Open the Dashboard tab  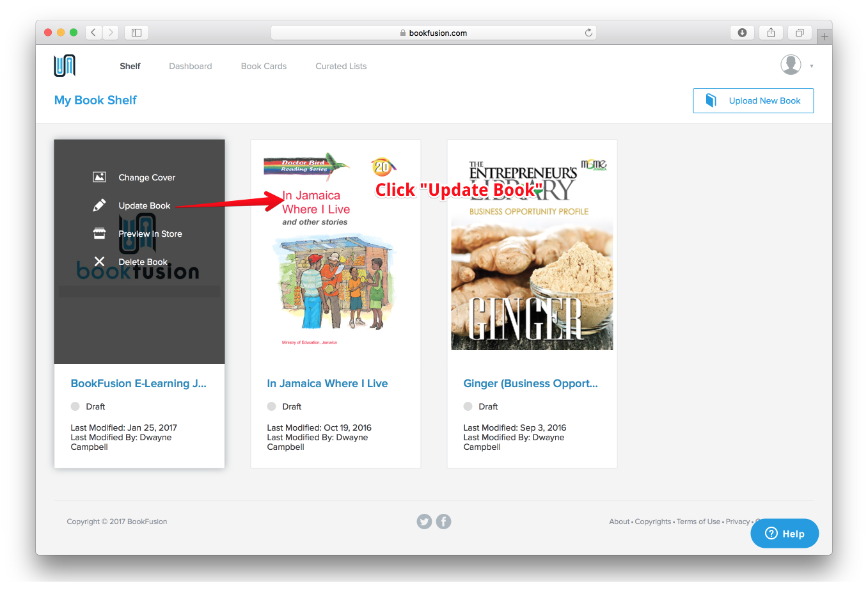(190, 66)
